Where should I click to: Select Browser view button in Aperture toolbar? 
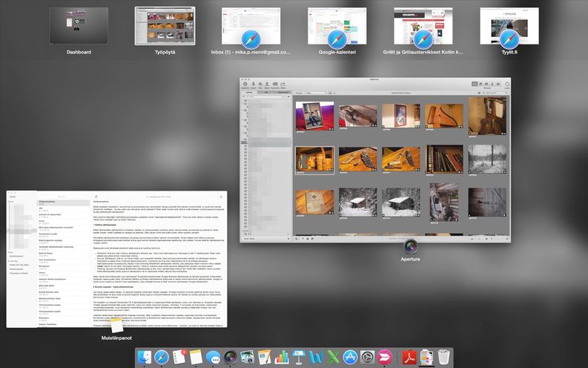[475, 84]
